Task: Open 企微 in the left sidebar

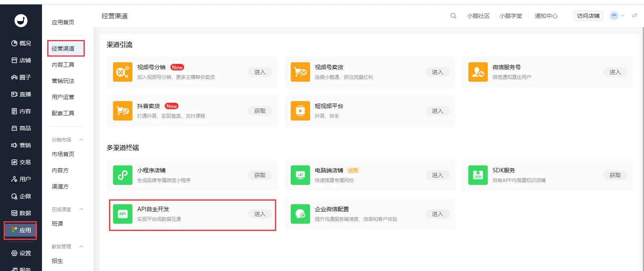Action: click(x=21, y=196)
